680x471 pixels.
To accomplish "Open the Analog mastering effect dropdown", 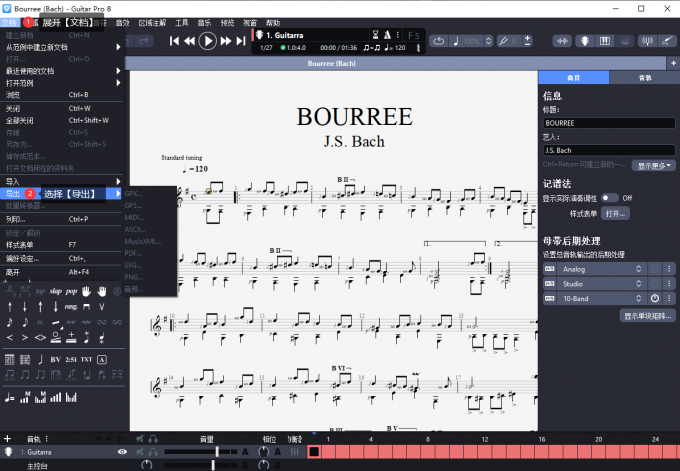I will pyautogui.click(x=598, y=269).
